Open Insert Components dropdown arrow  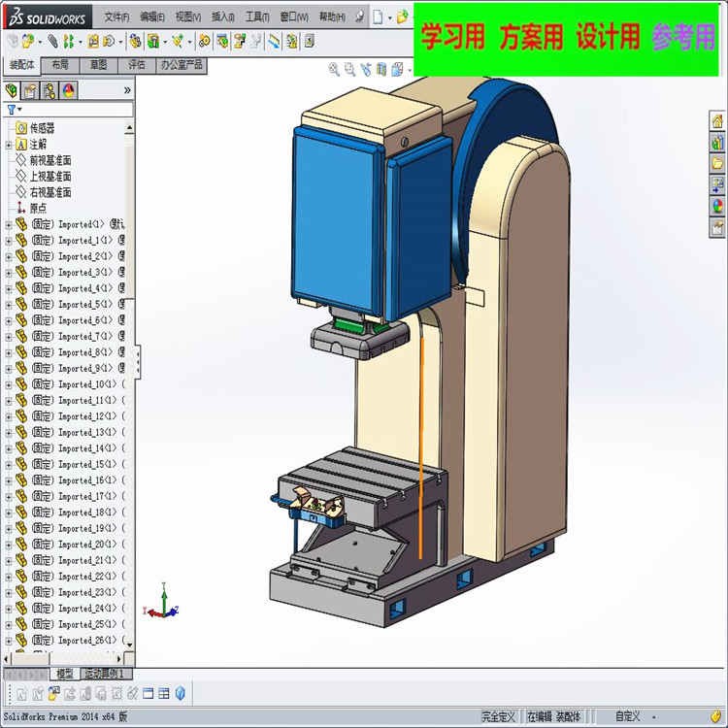(40, 43)
